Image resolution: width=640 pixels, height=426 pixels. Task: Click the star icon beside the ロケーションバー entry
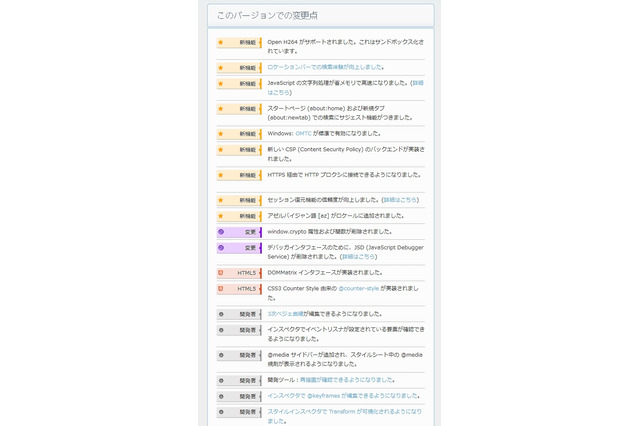220,67
